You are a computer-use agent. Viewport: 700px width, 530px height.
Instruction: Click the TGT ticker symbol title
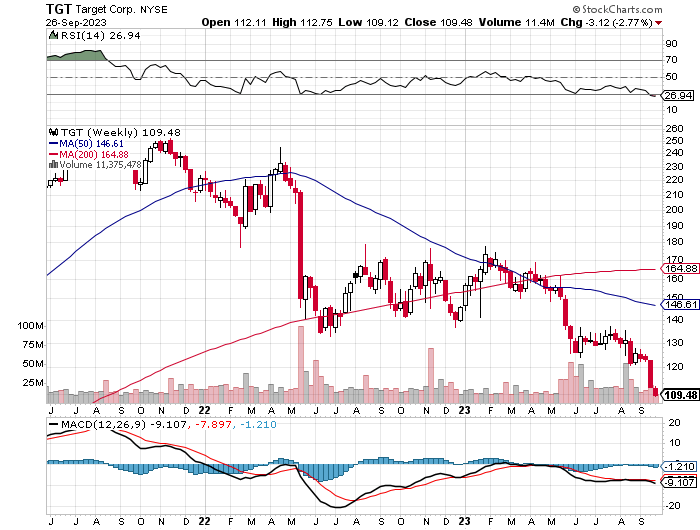(59, 8)
